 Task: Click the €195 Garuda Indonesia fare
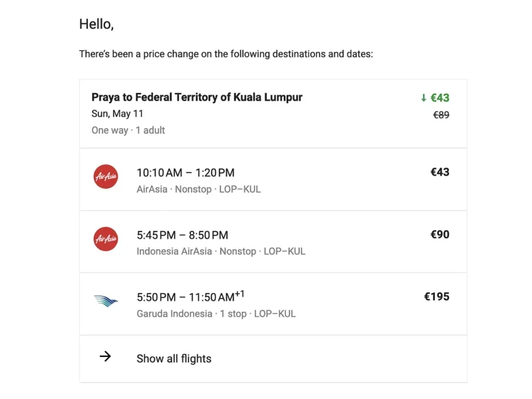click(436, 297)
